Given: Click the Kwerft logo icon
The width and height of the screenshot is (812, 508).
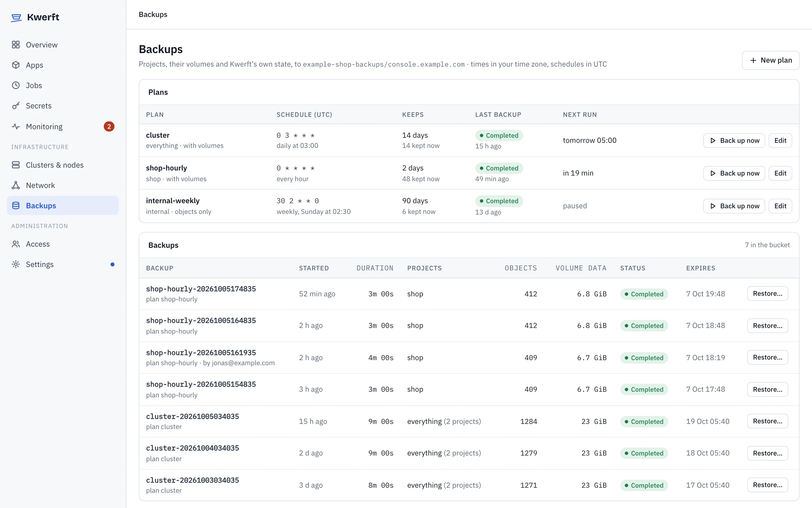Looking at the screenshot, I should point(16,17).
